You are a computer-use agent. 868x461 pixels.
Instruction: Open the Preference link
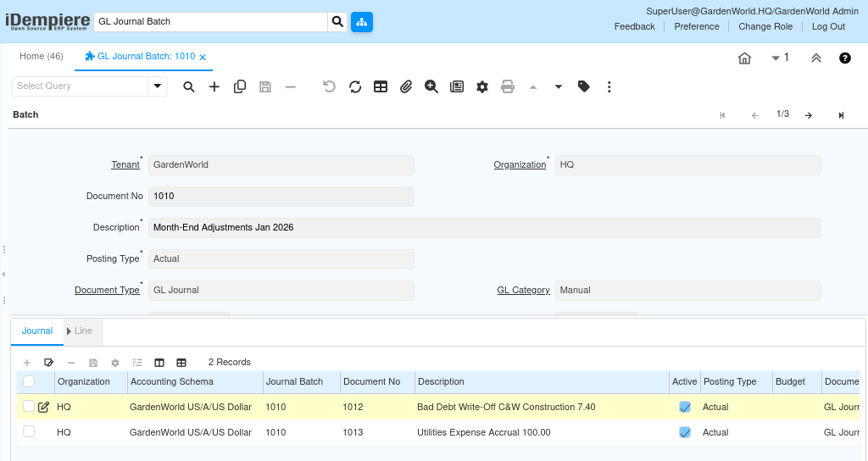[697, 26]
